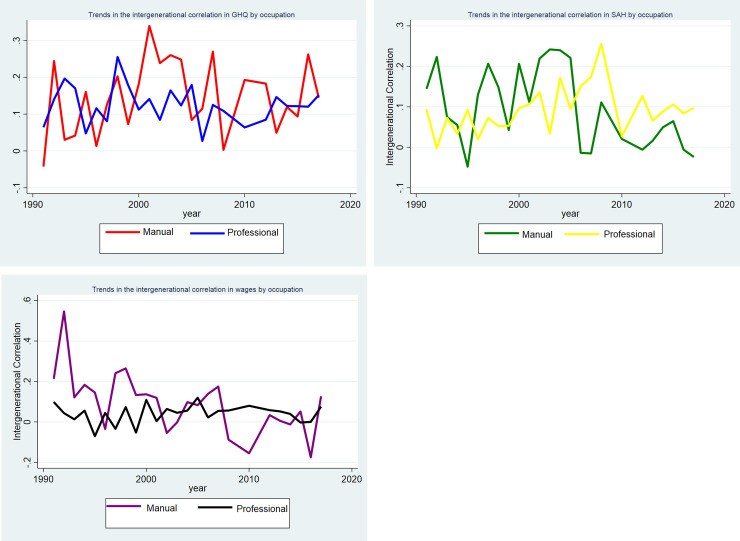The image size is (740, 541).
Task: Click "Professional" legend label in wages chart
Action: click(x=256, y=508)
